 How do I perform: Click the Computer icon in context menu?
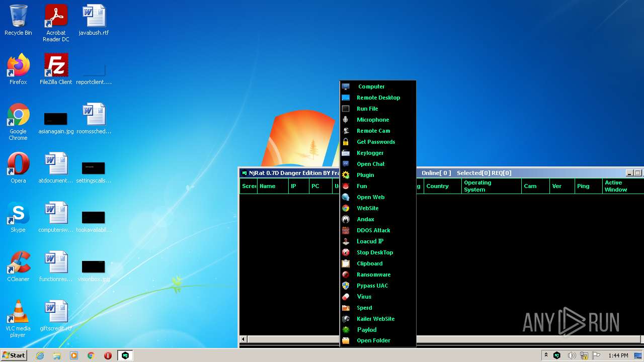pos(346,86)
